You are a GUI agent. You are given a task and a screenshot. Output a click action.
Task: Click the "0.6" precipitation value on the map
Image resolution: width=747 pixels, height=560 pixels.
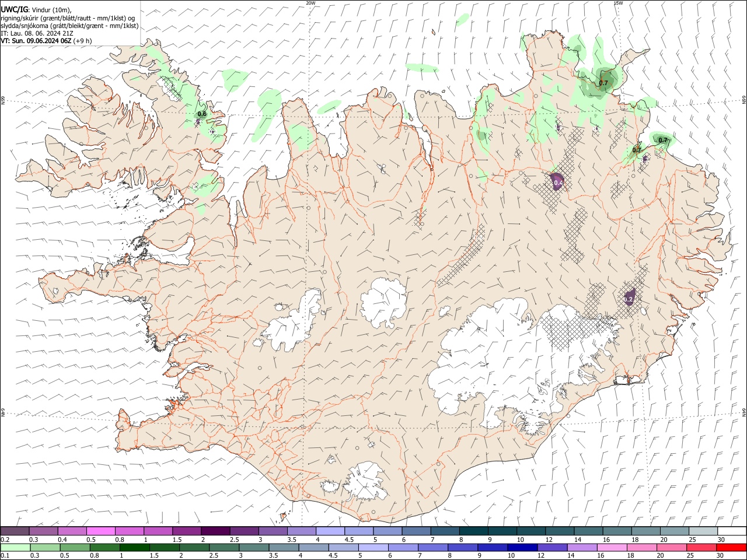point(202,114)
